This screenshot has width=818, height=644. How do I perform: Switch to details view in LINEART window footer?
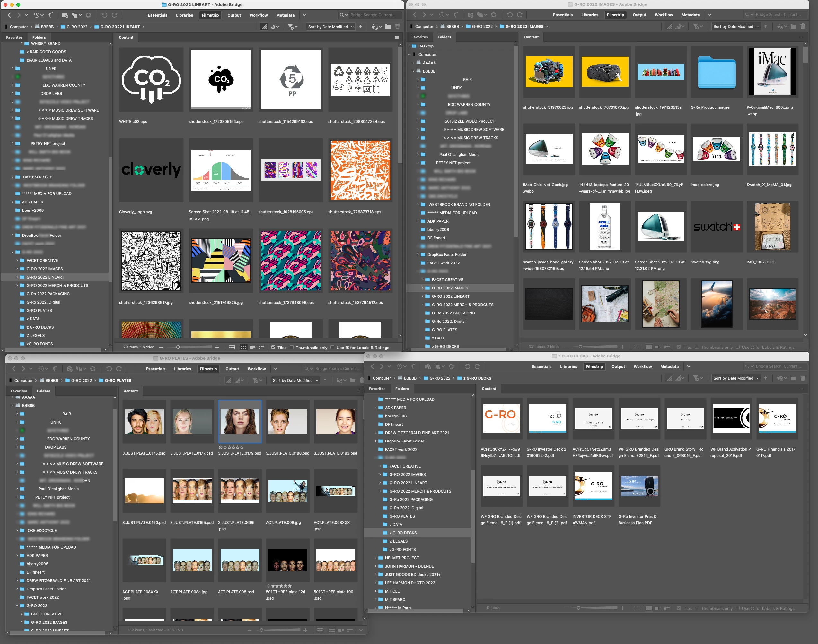click(252, 347)
